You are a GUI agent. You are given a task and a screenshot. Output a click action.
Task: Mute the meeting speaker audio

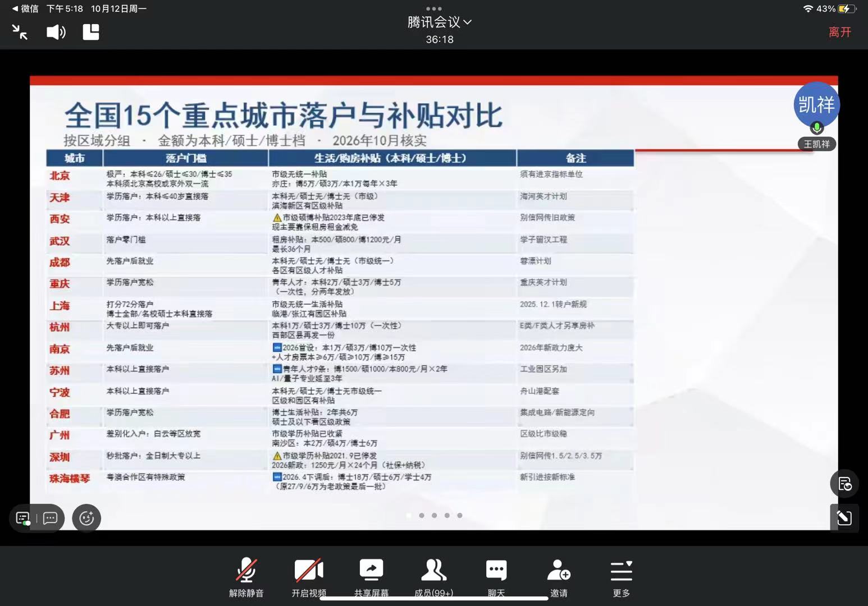pyautogui.click(x=56, y=32)
